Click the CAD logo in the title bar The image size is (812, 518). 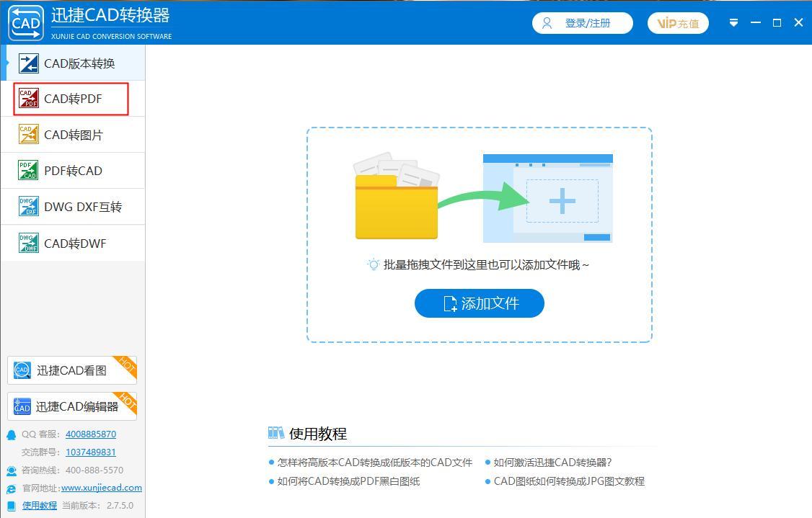26,22
